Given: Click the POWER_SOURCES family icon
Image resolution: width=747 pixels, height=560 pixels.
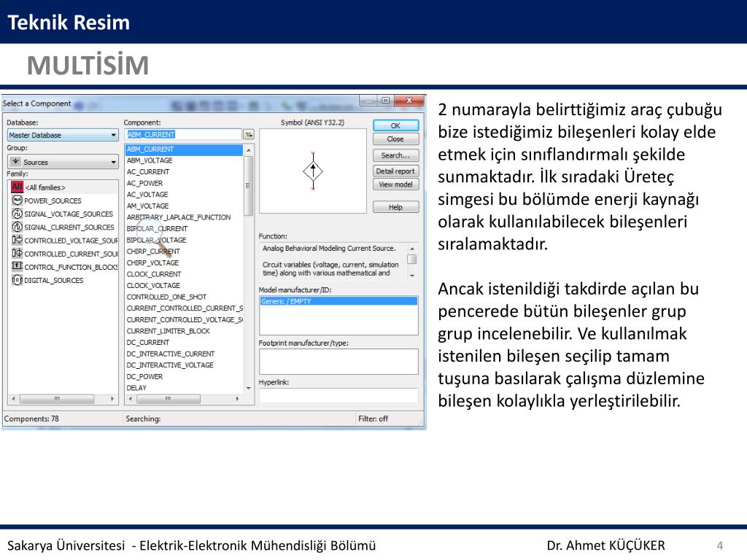Looking at the screenshot, I should (18, 201).
